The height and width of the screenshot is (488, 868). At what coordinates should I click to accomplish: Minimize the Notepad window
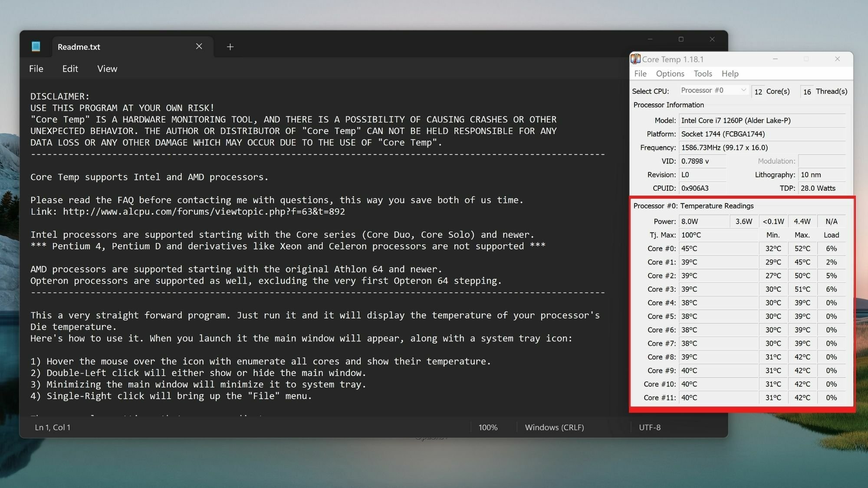650,39
